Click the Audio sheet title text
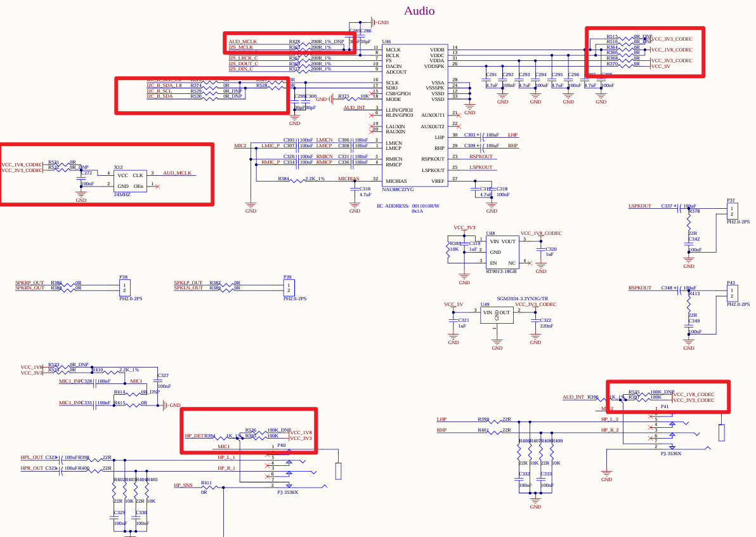Screen dimensions: 756x537 (x=419, y=11)
